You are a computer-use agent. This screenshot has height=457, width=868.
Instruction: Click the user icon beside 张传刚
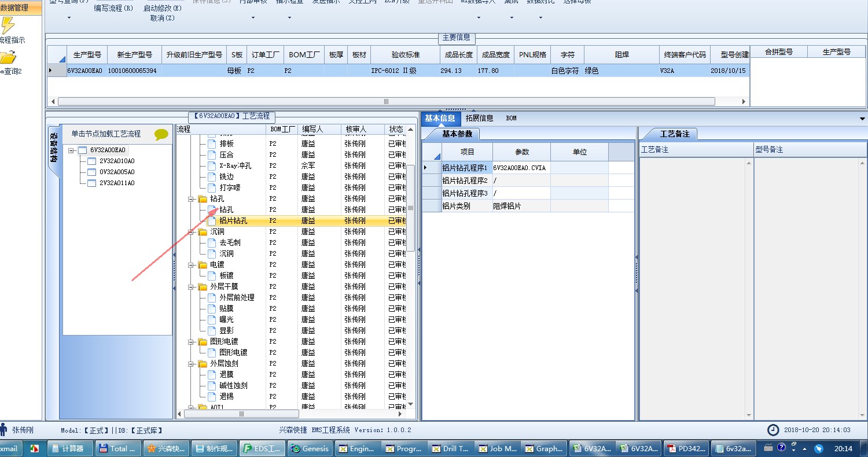point(3,429)
